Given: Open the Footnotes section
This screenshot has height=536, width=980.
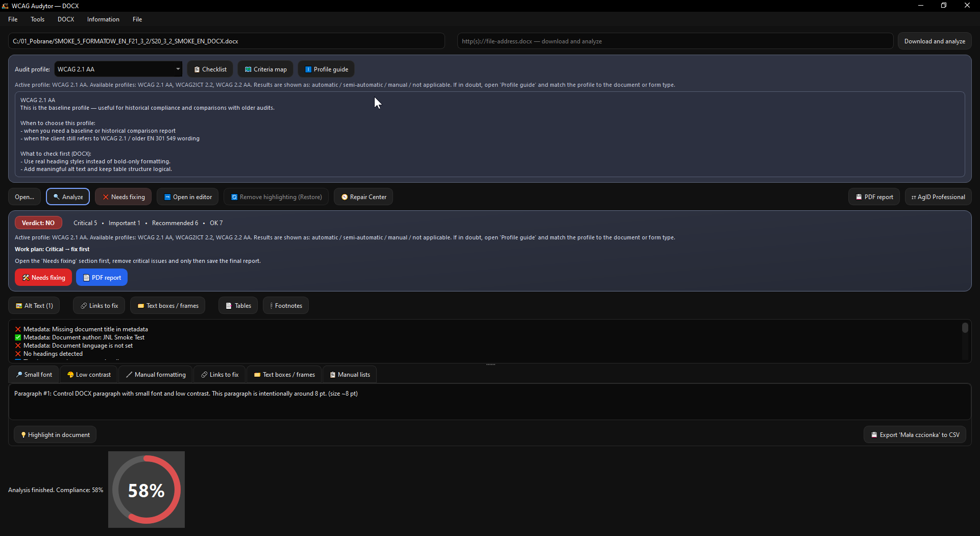Looking at the screenshot, I should click(x=286, y=306).
